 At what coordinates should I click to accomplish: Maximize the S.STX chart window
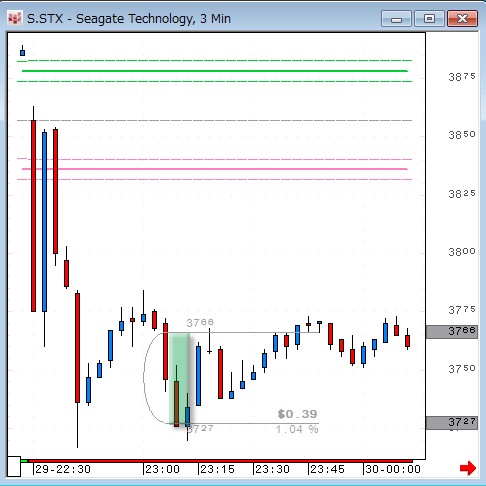[429, 18]
